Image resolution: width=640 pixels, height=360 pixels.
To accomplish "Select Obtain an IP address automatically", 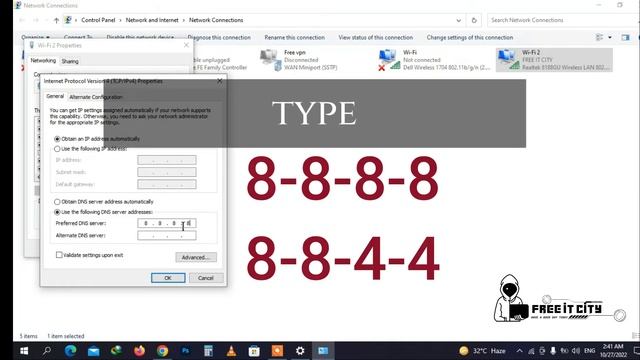I will (x=57, y=139).
